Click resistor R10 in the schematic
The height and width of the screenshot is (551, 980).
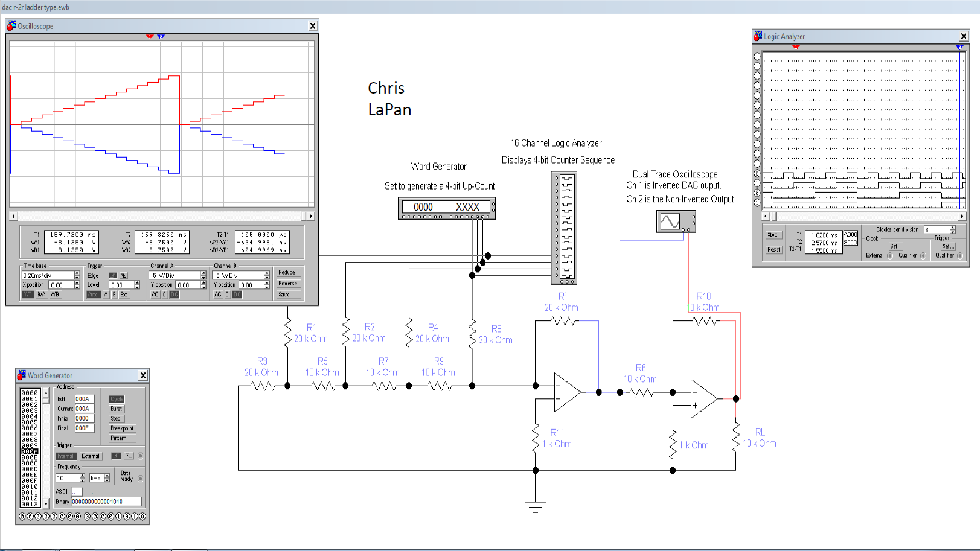[x=705, y=322]
